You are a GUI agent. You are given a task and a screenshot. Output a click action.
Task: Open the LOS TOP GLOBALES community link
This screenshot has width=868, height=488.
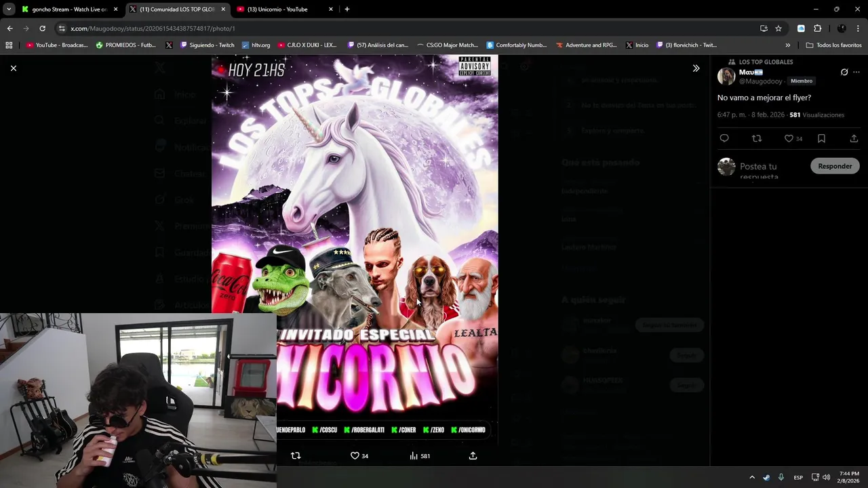point(766,62)
